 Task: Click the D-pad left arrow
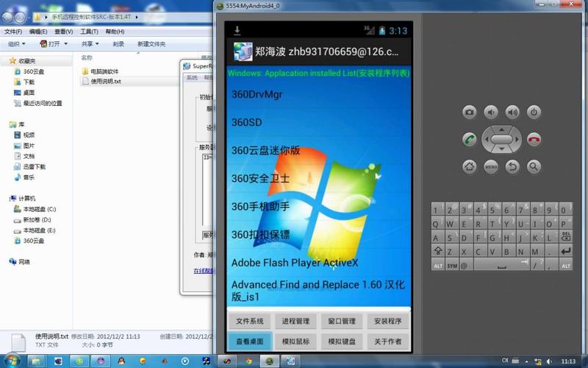tap(487, 139)
